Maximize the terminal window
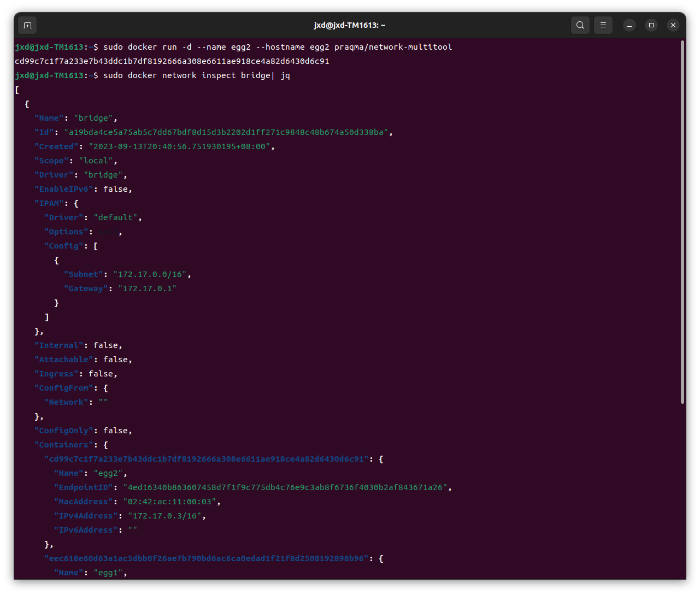The height and width of the screenshot is (595, 700). coord(651,25)
